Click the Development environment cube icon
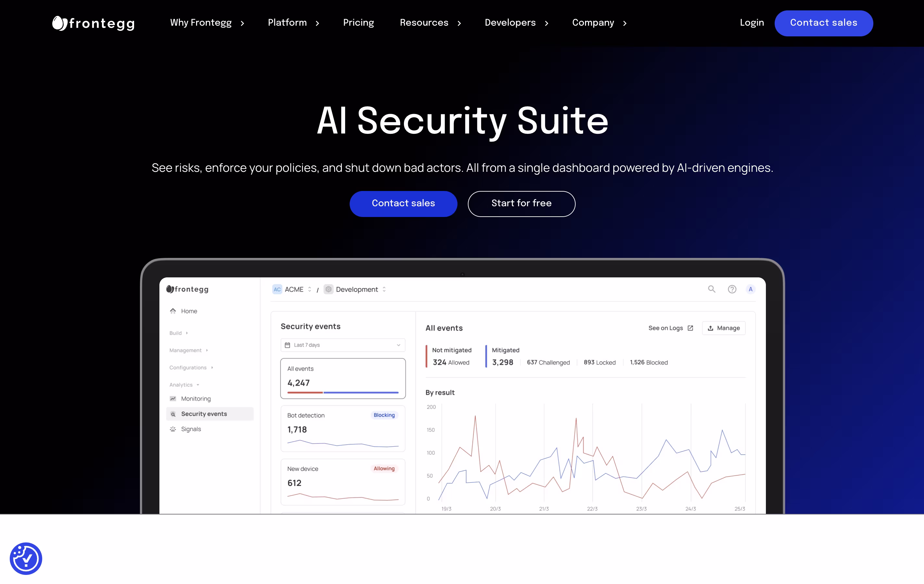This screenshot has height=584, width=924. point(329,289)
